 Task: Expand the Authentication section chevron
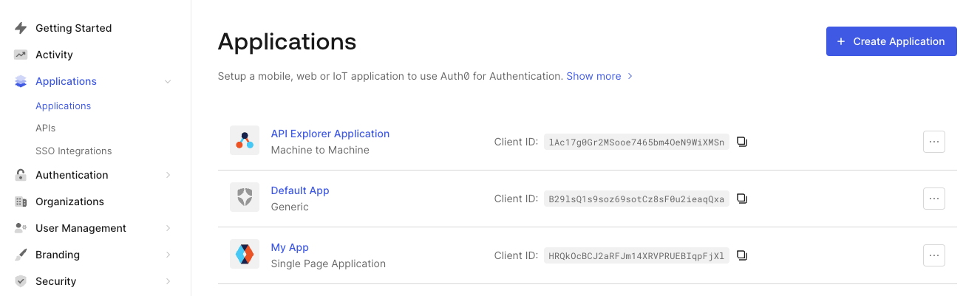[x=168, y=175]
